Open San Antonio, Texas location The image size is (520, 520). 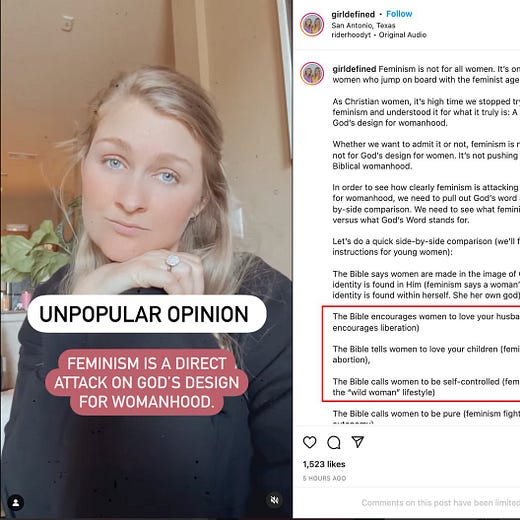363,25
